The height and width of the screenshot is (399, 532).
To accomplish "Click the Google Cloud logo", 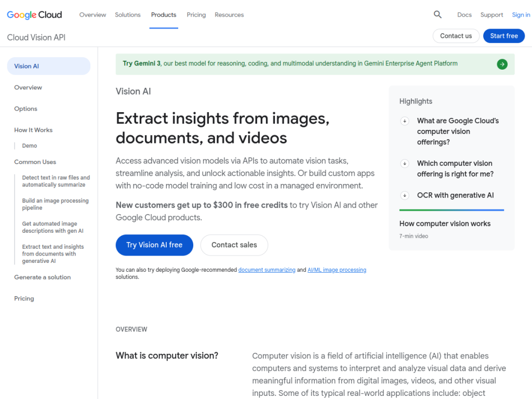I will [x=34, y=15].
